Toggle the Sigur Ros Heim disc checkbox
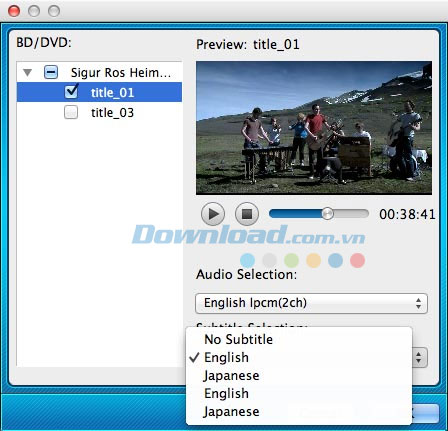Screen dimensions: 448x431 click(x=51, y=72)
